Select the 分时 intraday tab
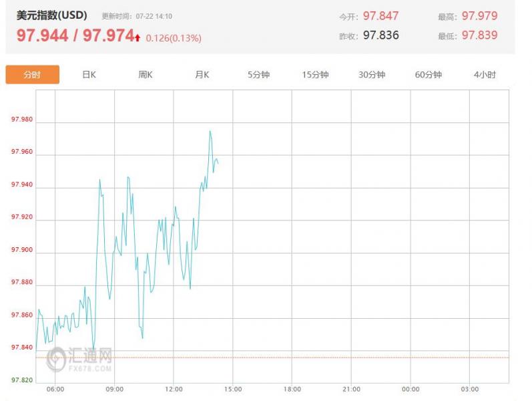 [32, 75]
